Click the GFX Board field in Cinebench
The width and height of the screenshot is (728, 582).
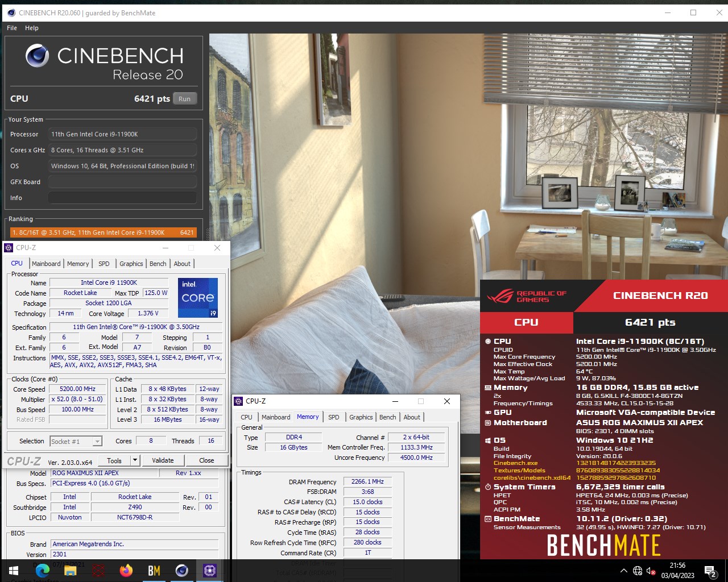tap(123, 182)
